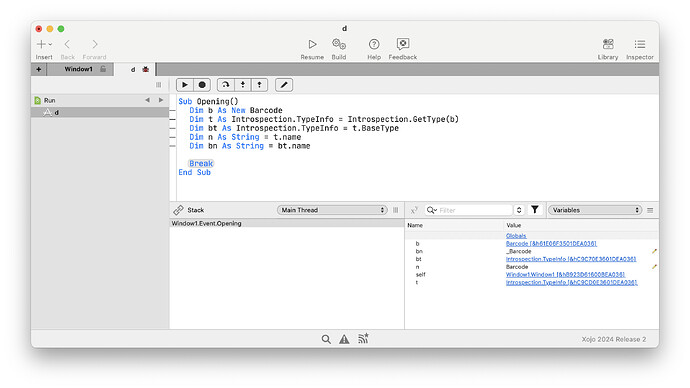This screenshot has height=388, width=690.
Task: Toggle breakpoint on Dim bn line
Action: pyautogui.click(x=172, y=146)
